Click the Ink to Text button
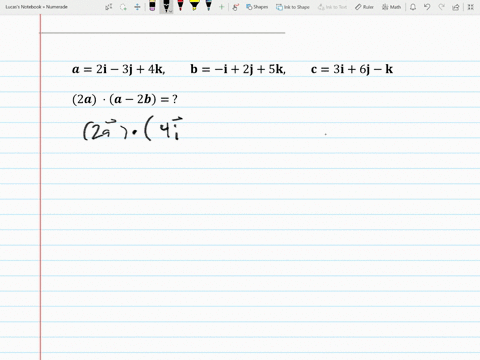Viewport: 480px width, 360px height. coord(332,7)
